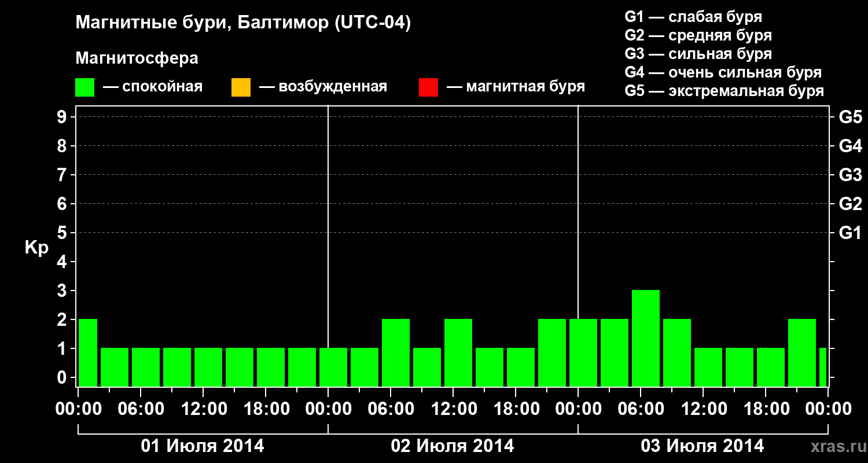Click the '01 Июля 2014' date label
The image size is (868, 463).
(x=203, y=446)
